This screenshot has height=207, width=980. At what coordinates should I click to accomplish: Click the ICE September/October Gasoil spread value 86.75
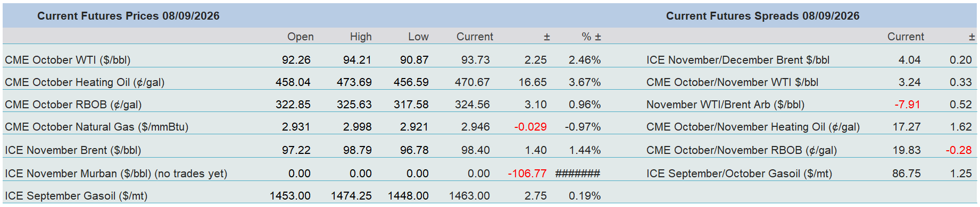(907, 174)
